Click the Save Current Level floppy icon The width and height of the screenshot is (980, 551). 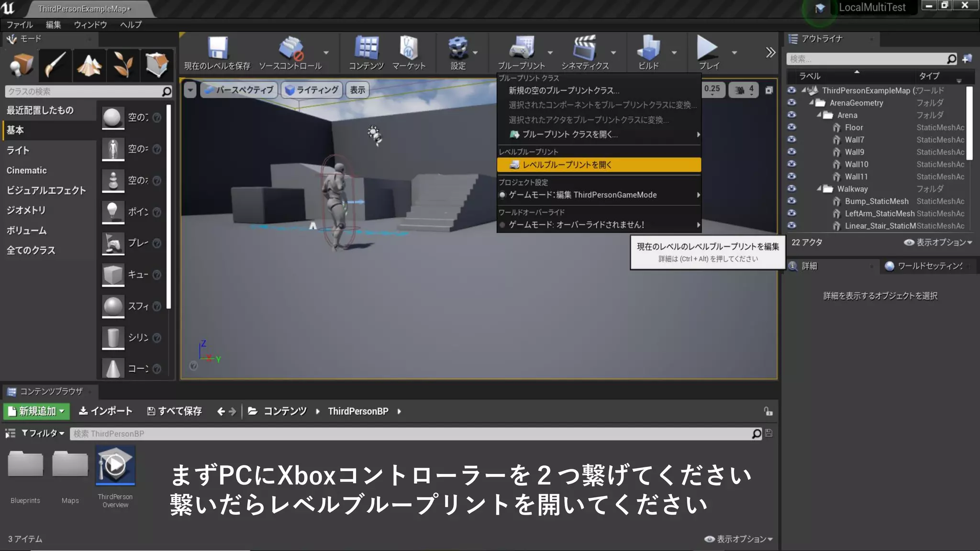pyautogui.click(x=217, y=49)
